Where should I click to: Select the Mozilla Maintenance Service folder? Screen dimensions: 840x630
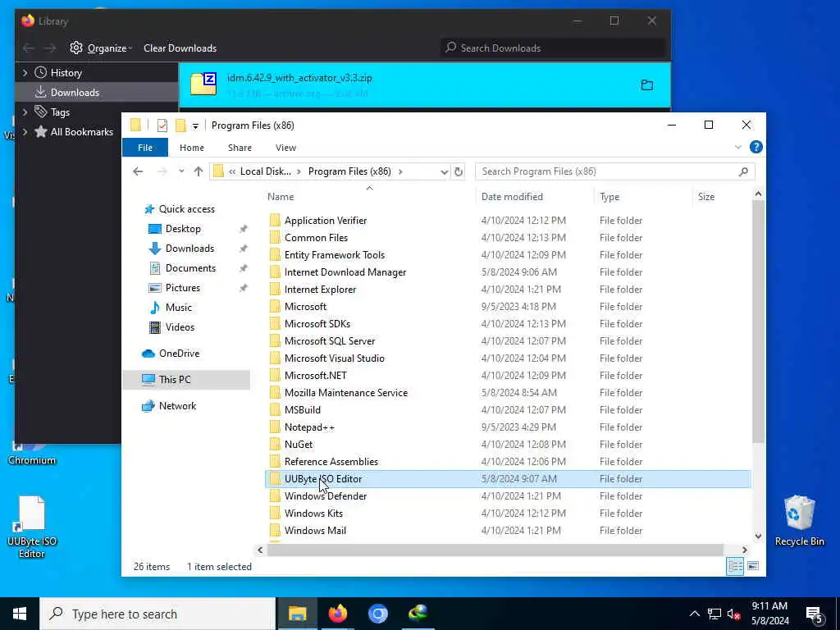[345, 393]
